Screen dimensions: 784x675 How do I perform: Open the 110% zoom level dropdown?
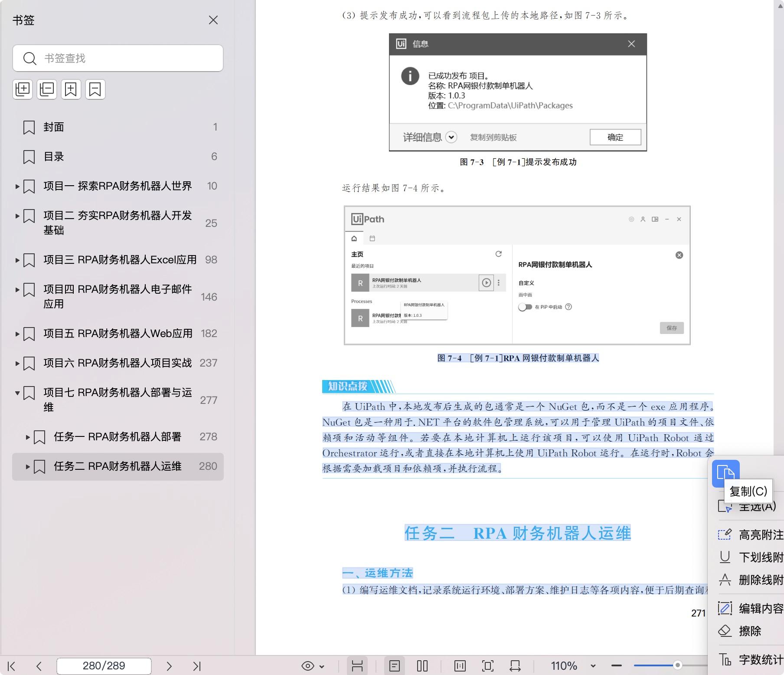(x=593, y=666)
